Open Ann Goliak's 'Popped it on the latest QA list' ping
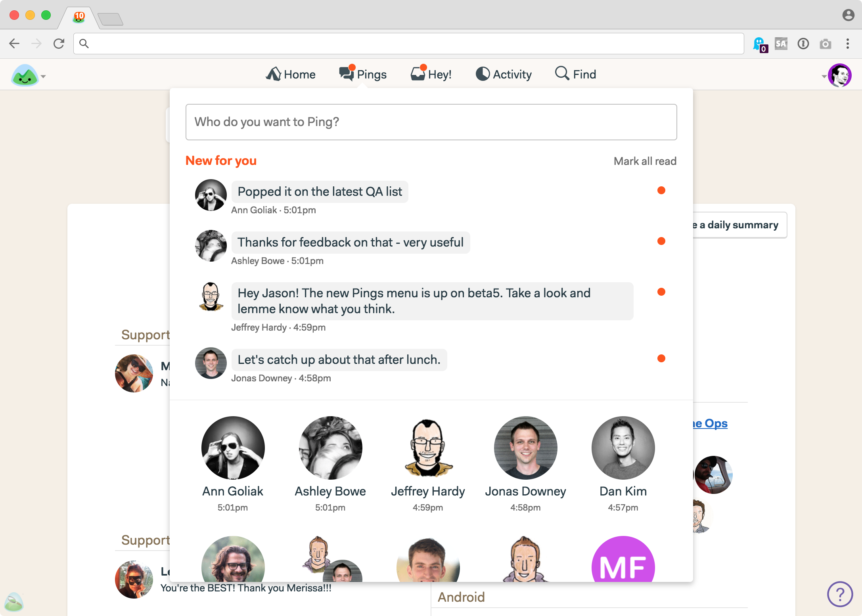The width and height of the screenshot is (862, 616). (x=320, y=192)
